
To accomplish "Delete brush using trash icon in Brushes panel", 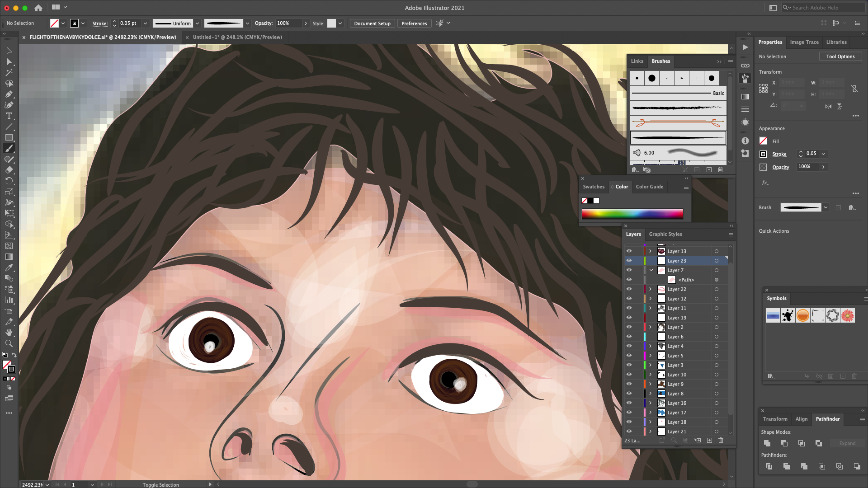I will (721, 170).
